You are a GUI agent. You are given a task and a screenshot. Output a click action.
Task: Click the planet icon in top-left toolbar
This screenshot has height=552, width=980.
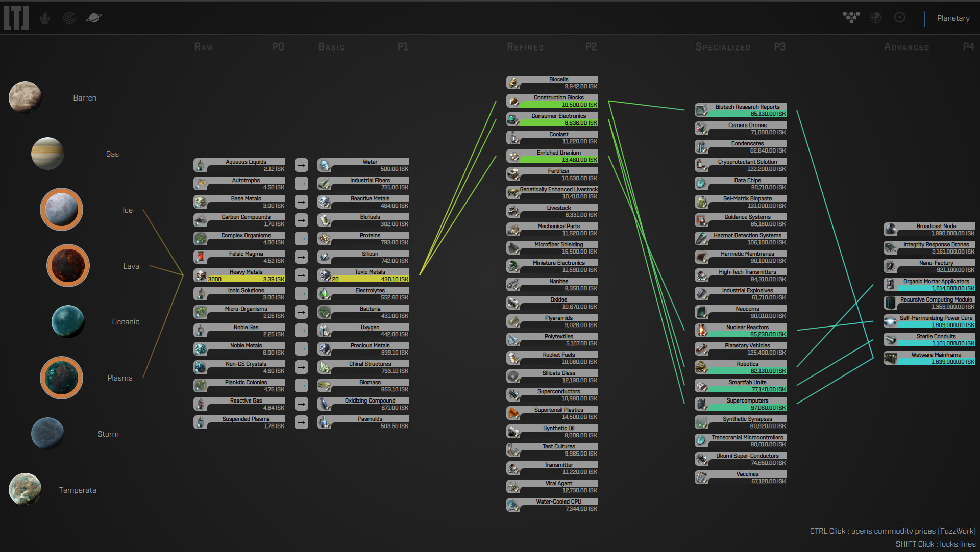(x=94, y=18)
